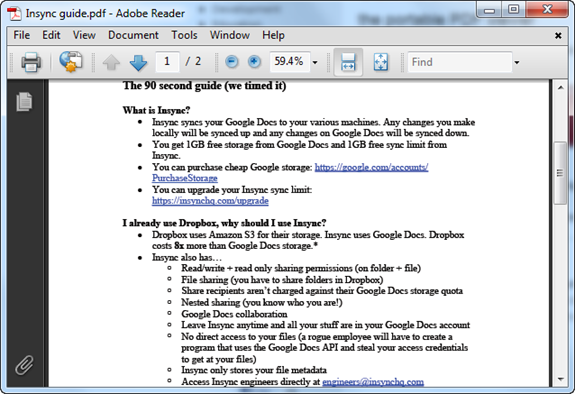Follow the google.com/accounts PurchaseStorage link
575x394 pixels.
tap(371, 167)
